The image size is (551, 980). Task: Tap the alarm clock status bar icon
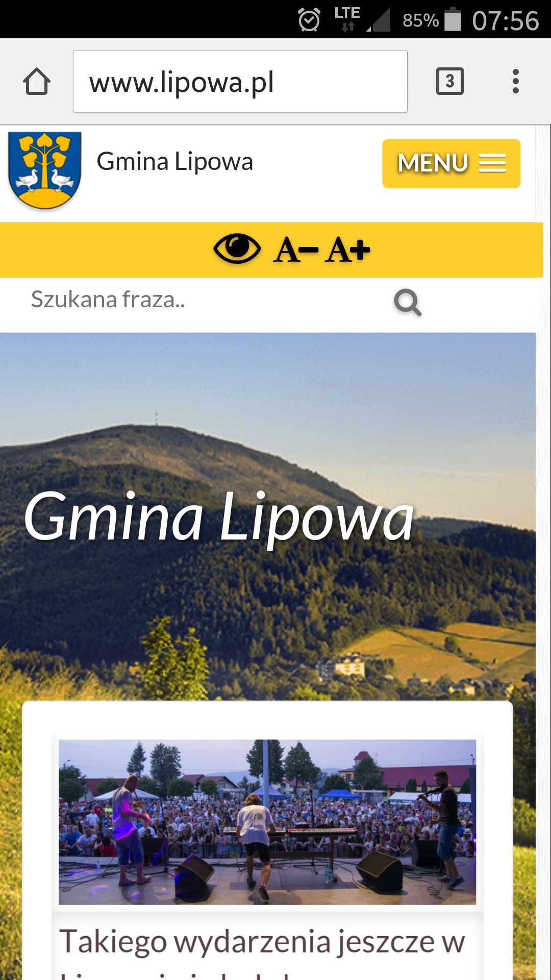pos(309,20)
